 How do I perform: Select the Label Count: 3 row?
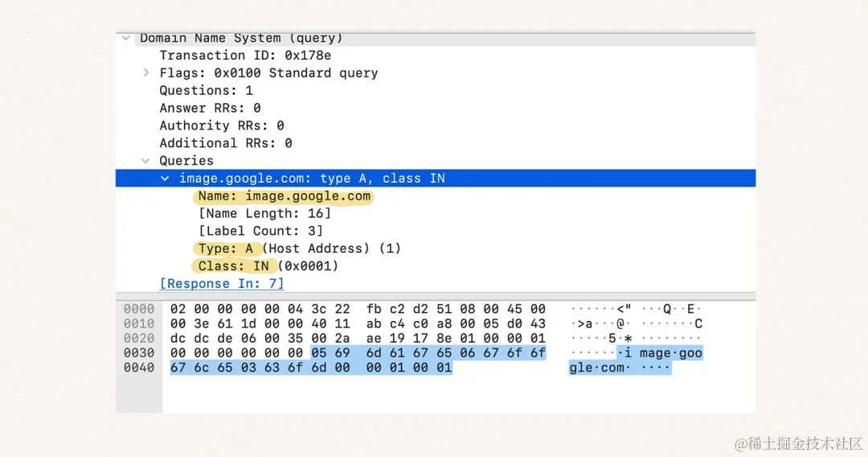[x=260, y=231]
